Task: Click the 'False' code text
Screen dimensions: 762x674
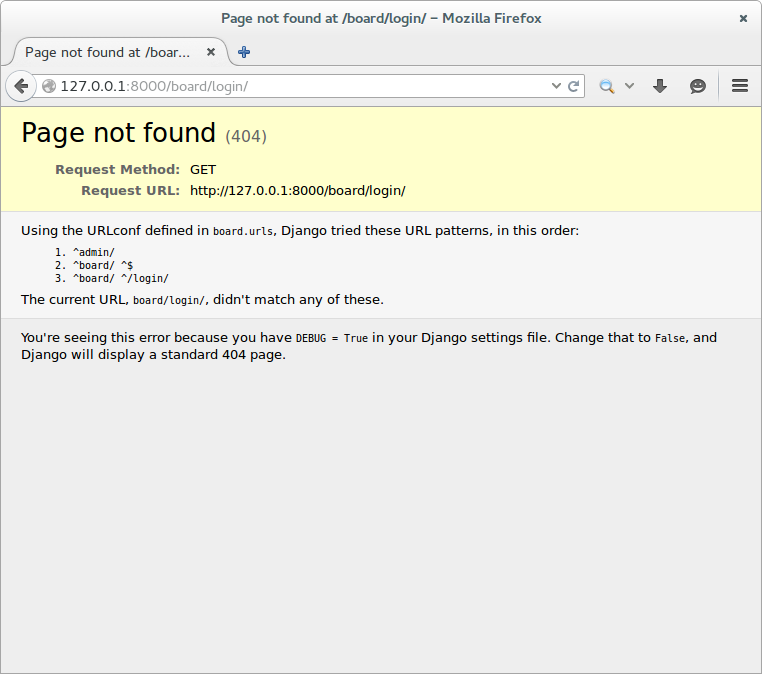Action: (x=670, y=338)
